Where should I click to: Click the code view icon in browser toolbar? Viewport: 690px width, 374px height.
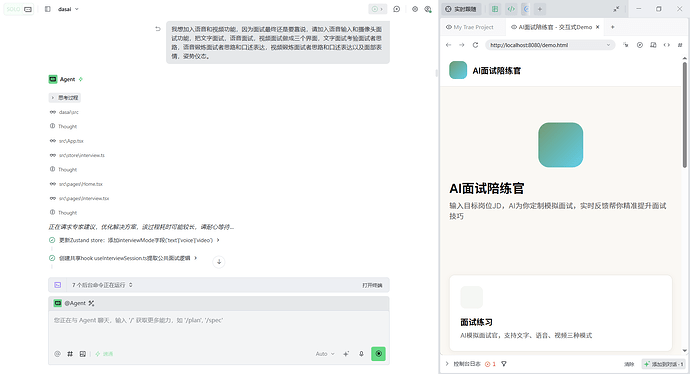[667, 45]
